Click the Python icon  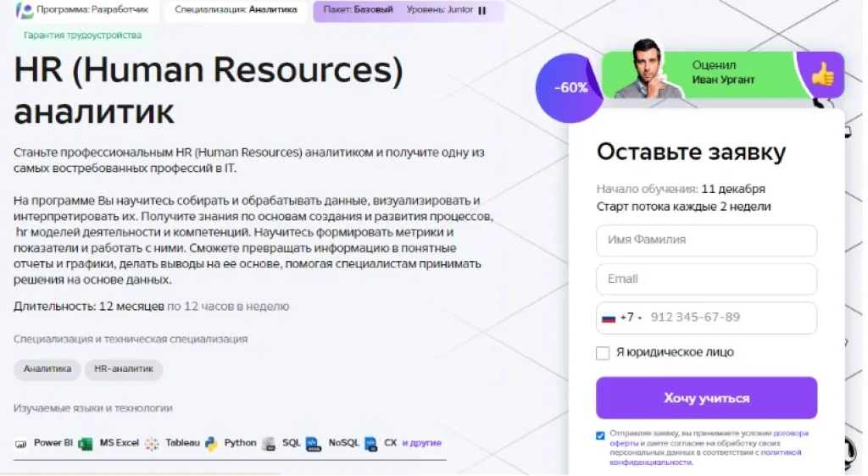211,443
